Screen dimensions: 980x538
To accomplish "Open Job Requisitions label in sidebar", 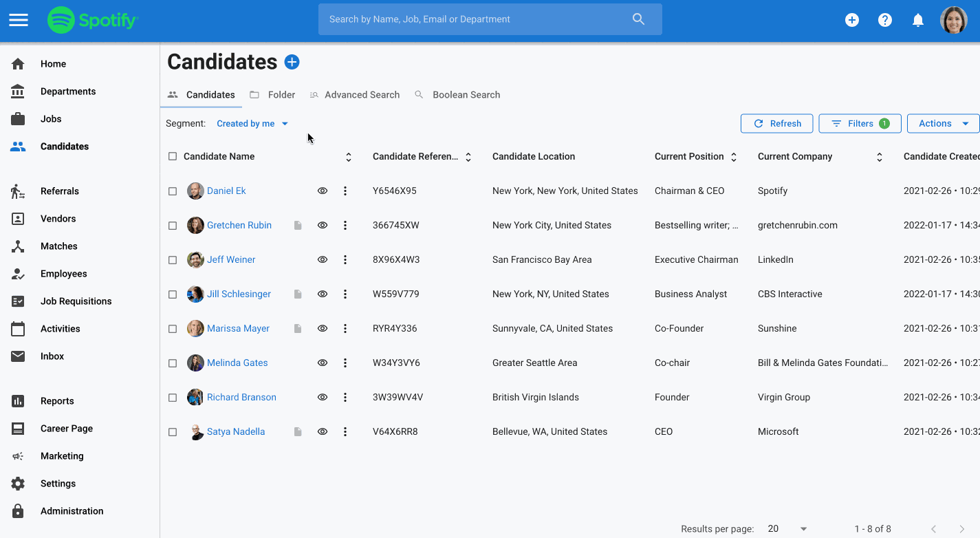I will 76,301.
